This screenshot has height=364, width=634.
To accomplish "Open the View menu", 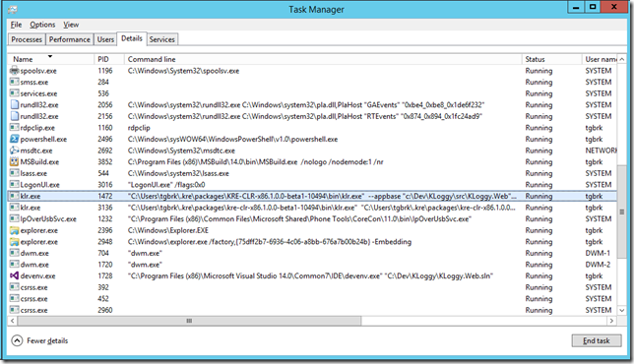I will [x=71, y=25].
